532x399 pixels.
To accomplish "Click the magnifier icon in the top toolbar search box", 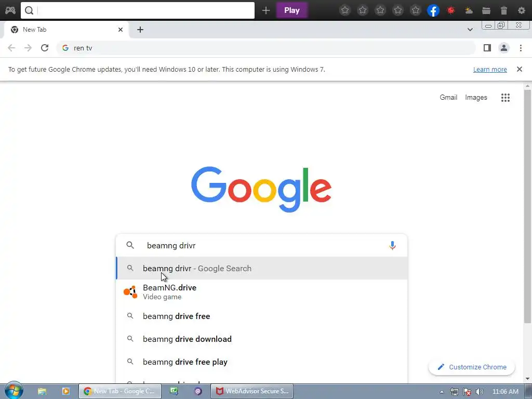I will tap(29, 10).
